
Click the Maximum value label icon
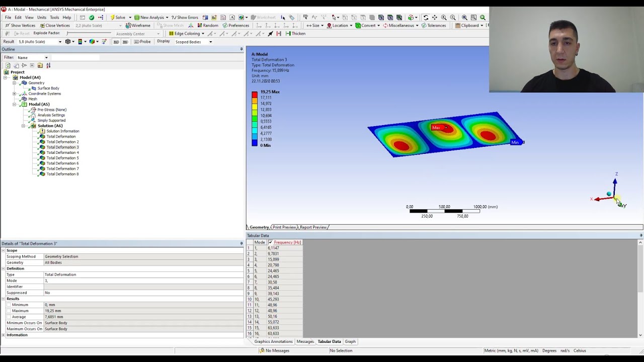[116, 42]
